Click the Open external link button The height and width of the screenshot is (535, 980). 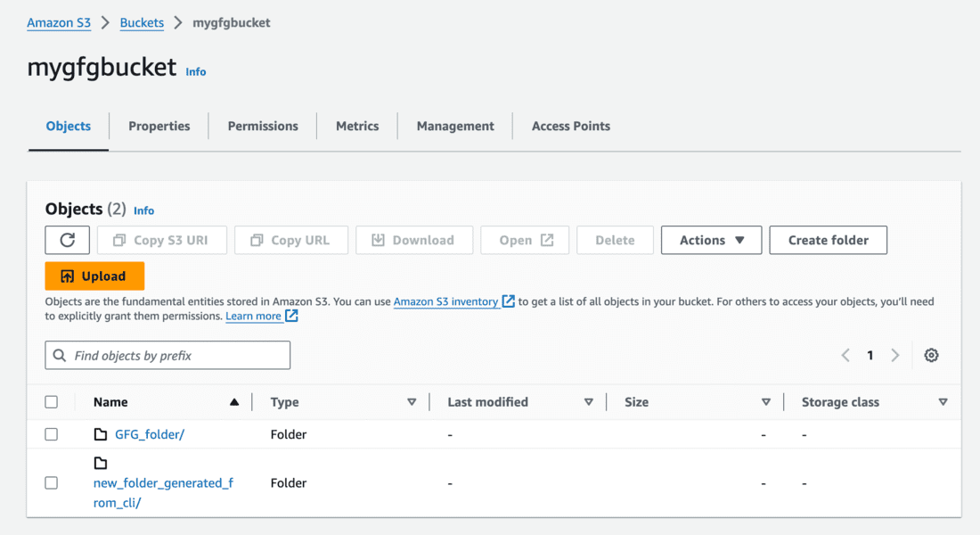coord(525,240)
